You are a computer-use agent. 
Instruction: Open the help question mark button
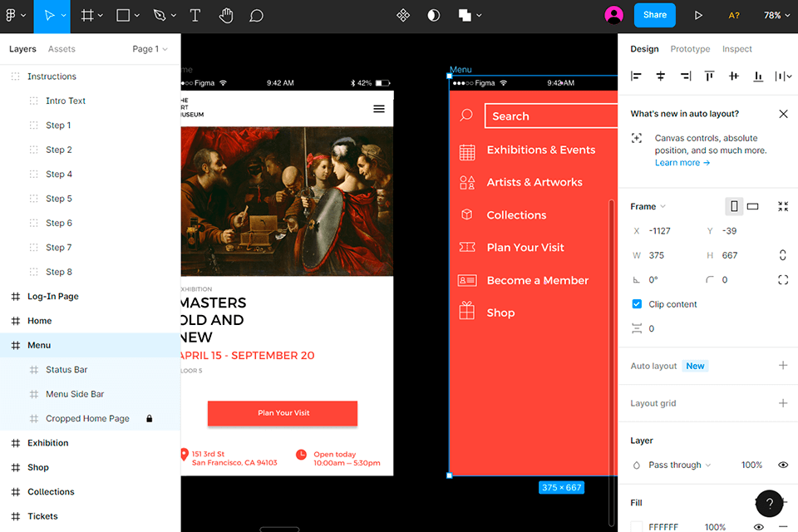coord(769,504)
